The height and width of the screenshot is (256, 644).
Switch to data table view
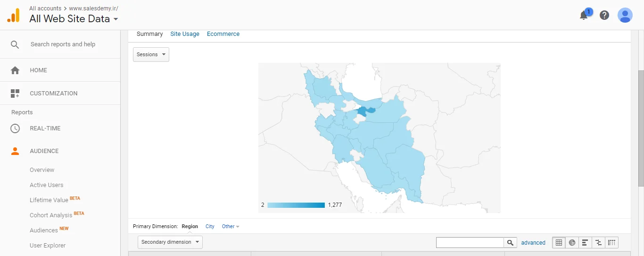click(559, 243)
